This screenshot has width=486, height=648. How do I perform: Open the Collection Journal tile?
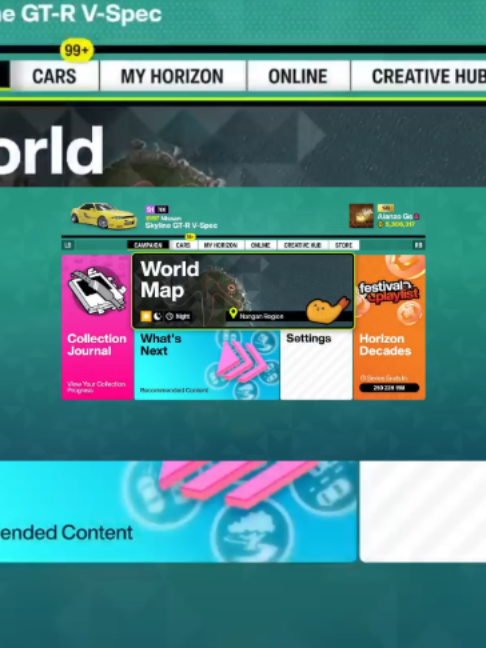click(97, 327)
